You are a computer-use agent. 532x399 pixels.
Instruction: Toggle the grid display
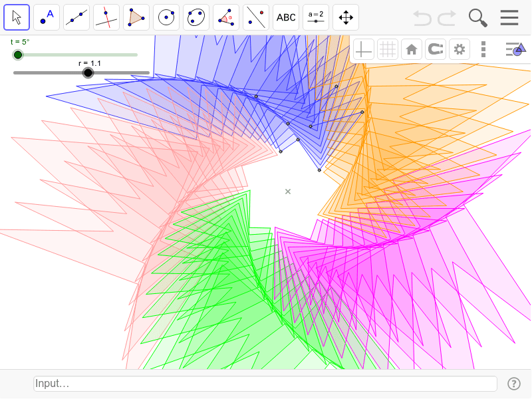coord(388,49)
